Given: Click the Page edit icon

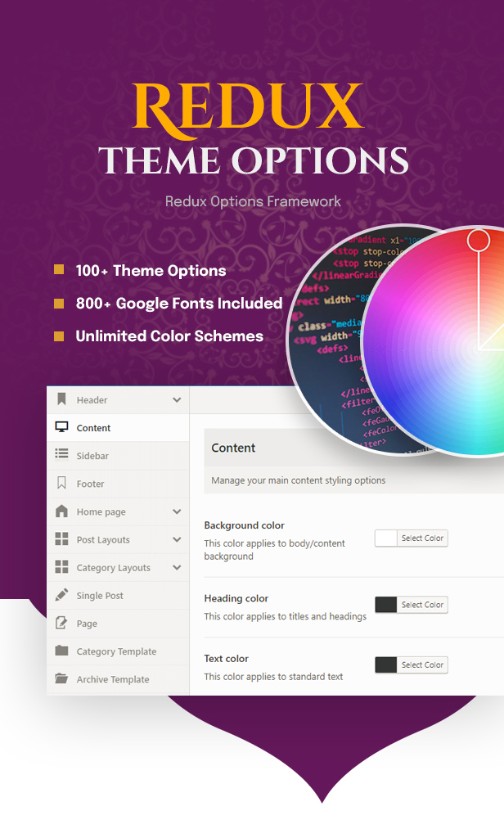Looking at the screenshot, I should (61, 623).
